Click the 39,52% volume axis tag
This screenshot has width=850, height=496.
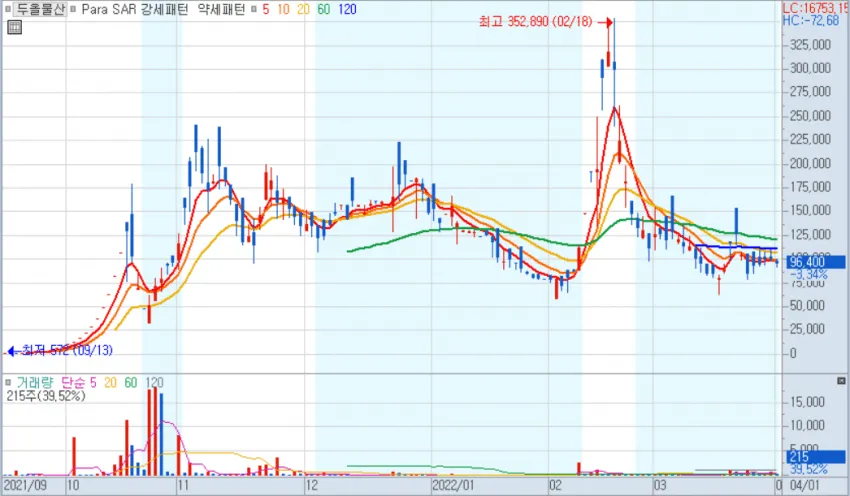pyautogui.click(x=808, y=469)
